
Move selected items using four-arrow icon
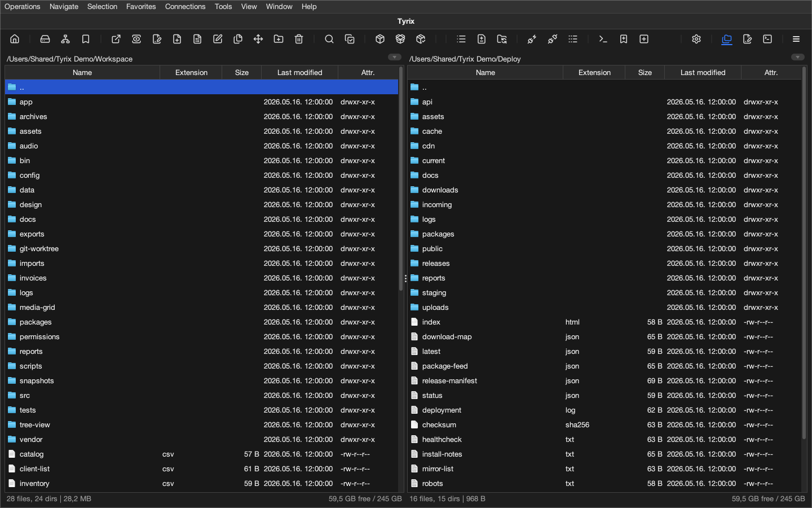point(258,39)
